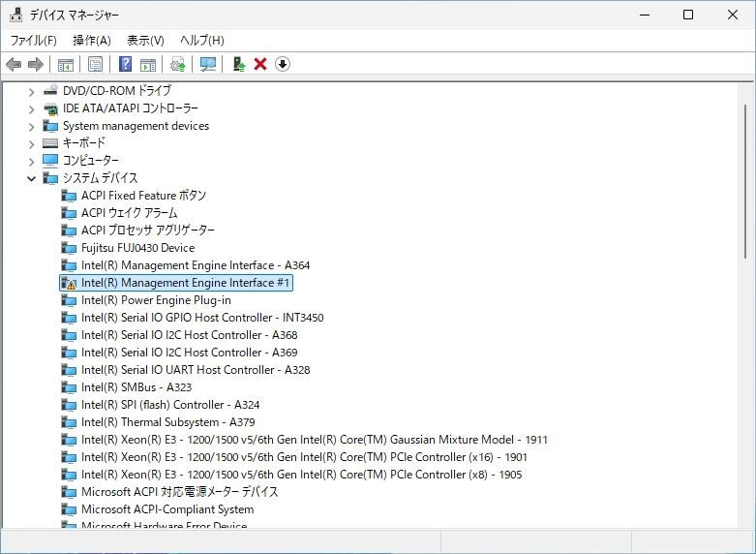Select Gaussian Mixture Model - 1911 device
The height and width of the screenshot is (554, 756).
pos(315,440)
